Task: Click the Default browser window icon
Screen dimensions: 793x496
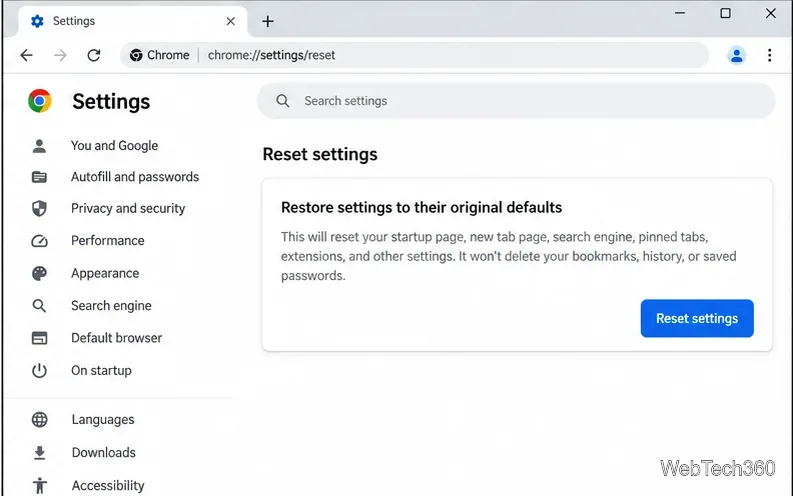Action: pyautogui.click(x=39, y=338)
